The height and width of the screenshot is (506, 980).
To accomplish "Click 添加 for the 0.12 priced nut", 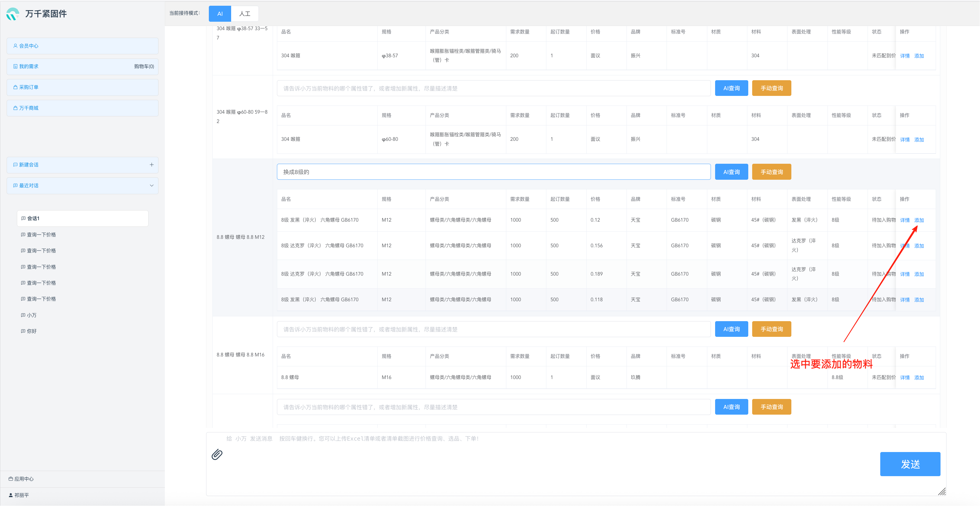I will 919,220.
